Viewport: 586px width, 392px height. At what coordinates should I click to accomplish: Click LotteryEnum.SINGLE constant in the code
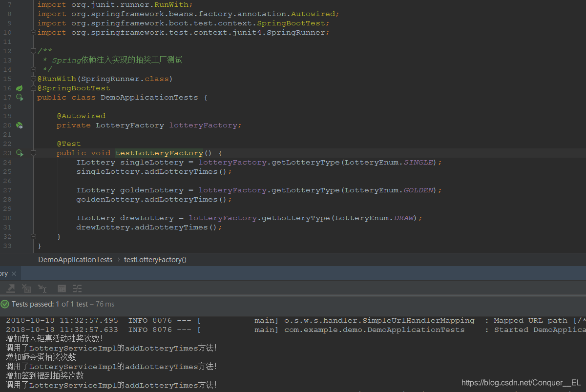(389, 163)
